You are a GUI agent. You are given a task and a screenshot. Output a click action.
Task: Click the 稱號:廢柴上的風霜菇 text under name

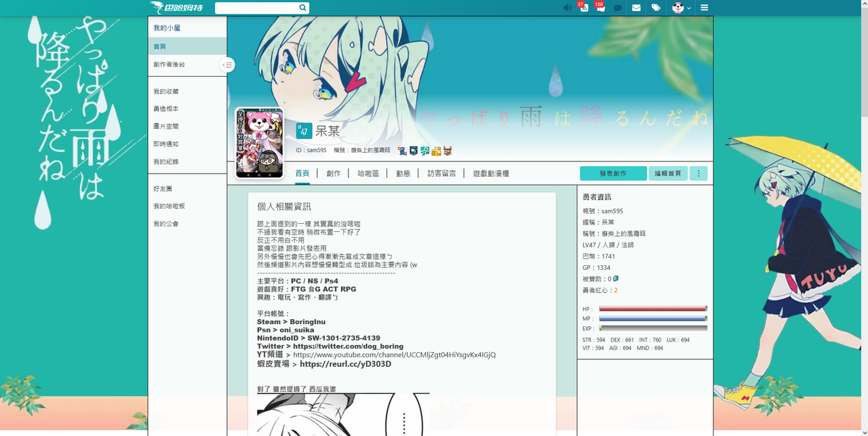362,151
